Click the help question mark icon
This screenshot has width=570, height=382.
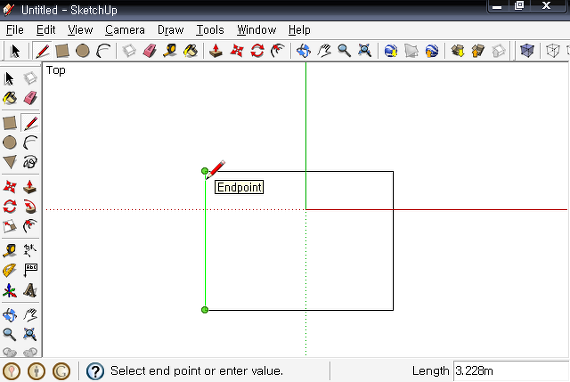pyautogui.click(x=95, y=371)
